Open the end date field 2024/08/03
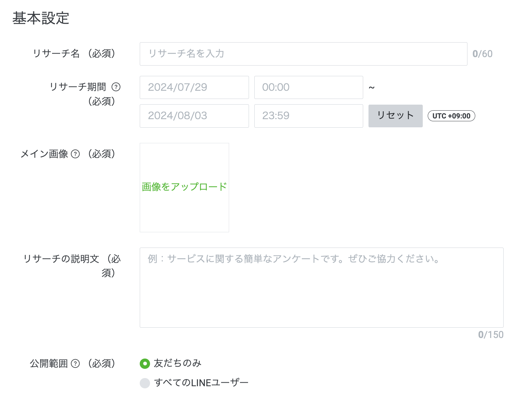Viewport: 532px width, 405px height. tap(194, 116)
